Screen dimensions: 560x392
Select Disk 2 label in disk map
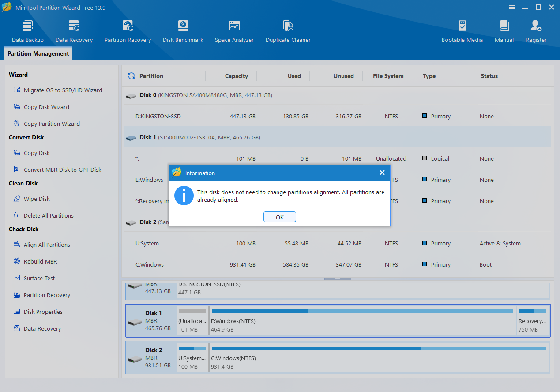coord(151,358)
